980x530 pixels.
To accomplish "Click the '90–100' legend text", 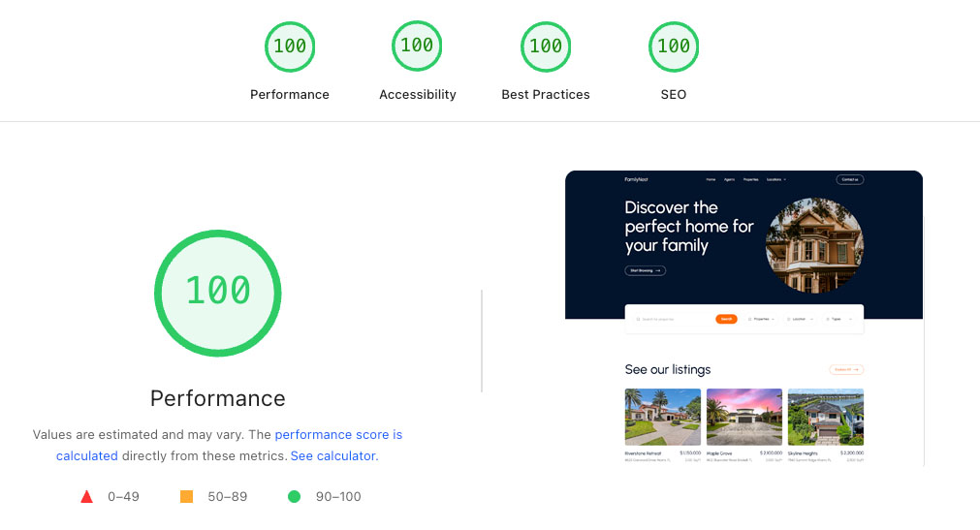I will (x=338, y=497).
